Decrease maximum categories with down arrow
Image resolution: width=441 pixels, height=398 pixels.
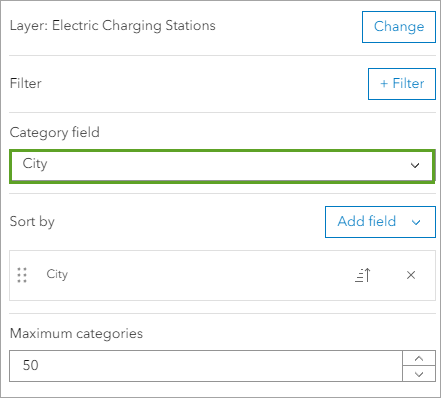[419, 374]
